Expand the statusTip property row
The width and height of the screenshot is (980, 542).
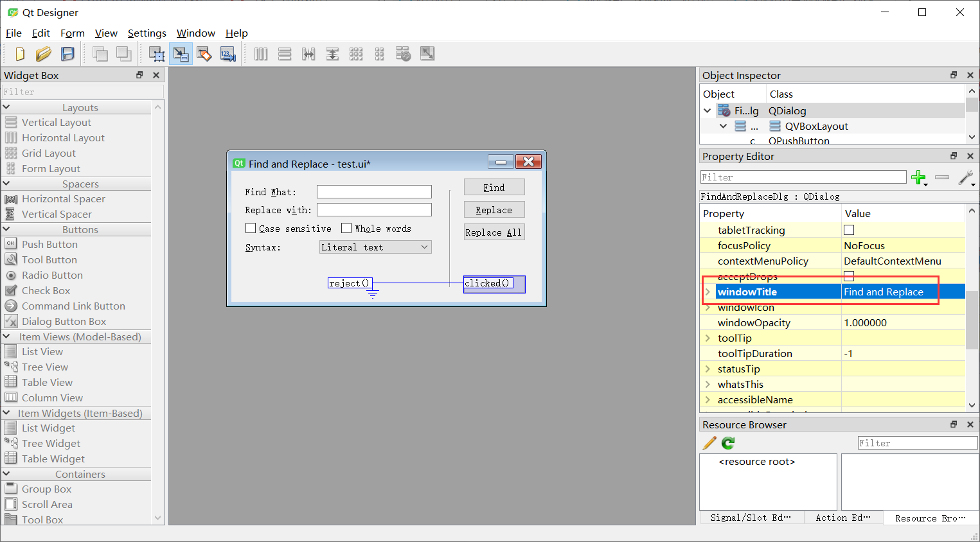(708, 369)
